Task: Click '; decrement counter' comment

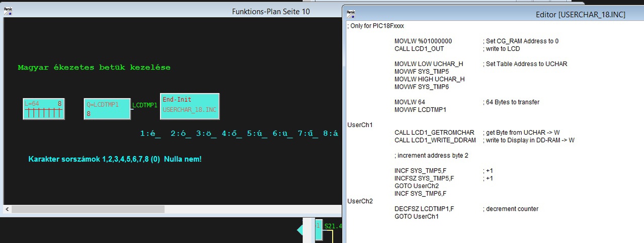Action: [510, 209]
